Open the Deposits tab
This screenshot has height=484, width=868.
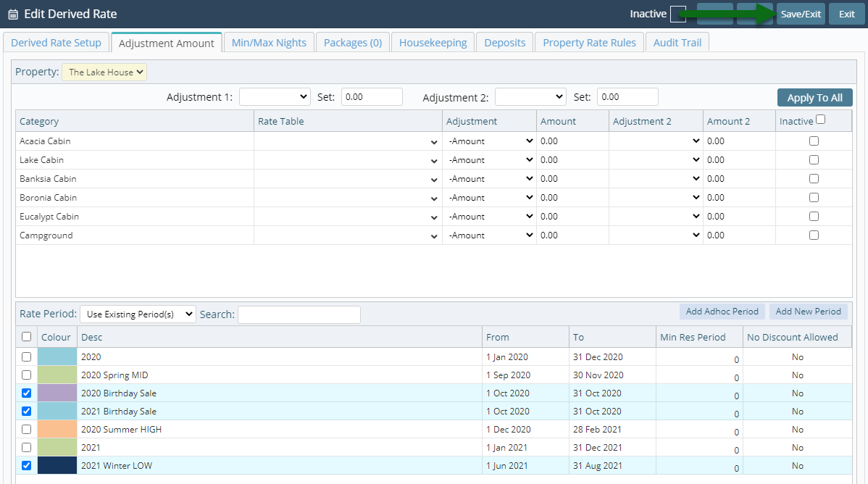tap(505, 43)
